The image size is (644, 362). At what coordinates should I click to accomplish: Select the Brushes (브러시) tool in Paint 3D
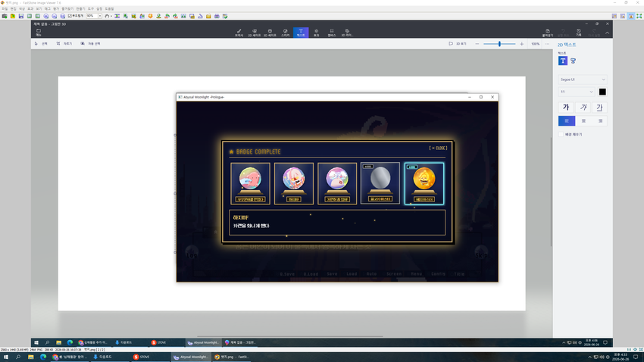click(239, 33)
